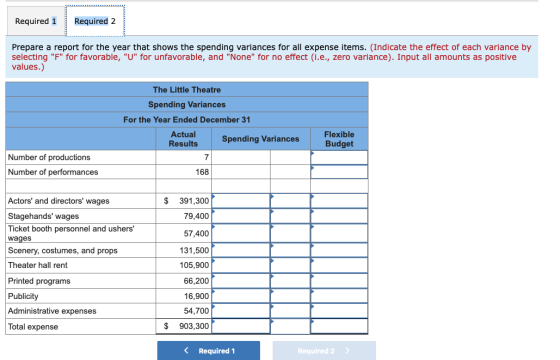560x360 pixels.
Task: Fill flexible budget for Ticket booth personnel wages
Action: point(339,233)
